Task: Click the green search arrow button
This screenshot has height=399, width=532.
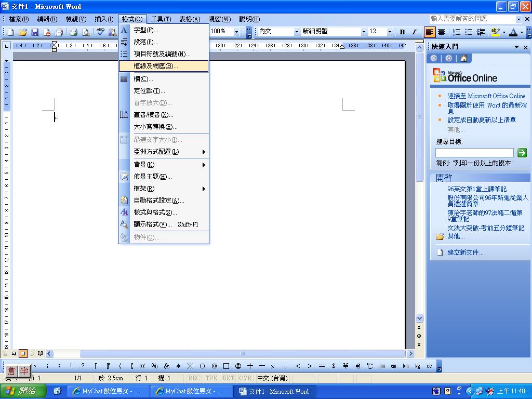Action: click(522, 153)
